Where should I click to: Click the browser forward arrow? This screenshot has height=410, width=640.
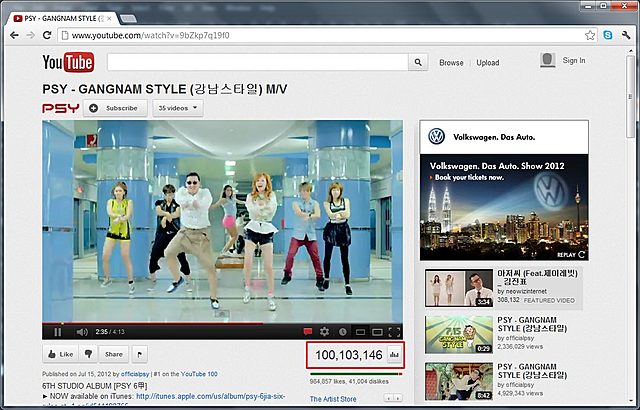30,35
